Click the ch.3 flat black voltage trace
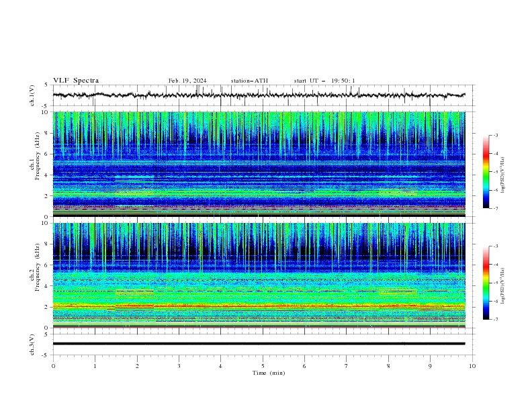This screenshot has width=532, height=411. (x=259, y=344)
